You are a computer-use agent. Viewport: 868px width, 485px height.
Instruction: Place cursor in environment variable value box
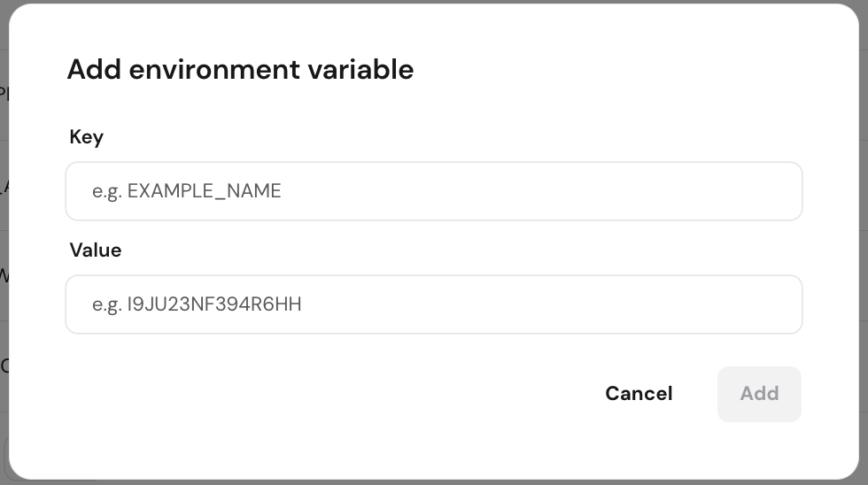(433, 304)
